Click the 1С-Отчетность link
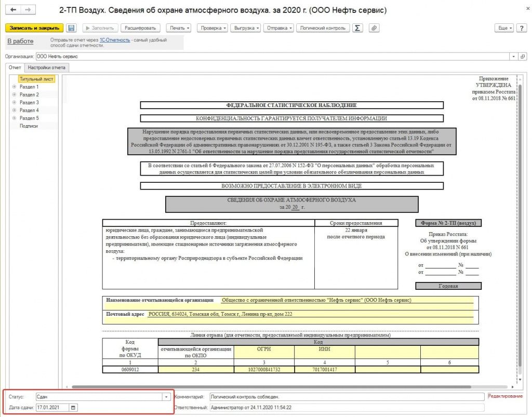Image resolution: width=532 pixels, height=417 pixels. [x=115, y=40]
